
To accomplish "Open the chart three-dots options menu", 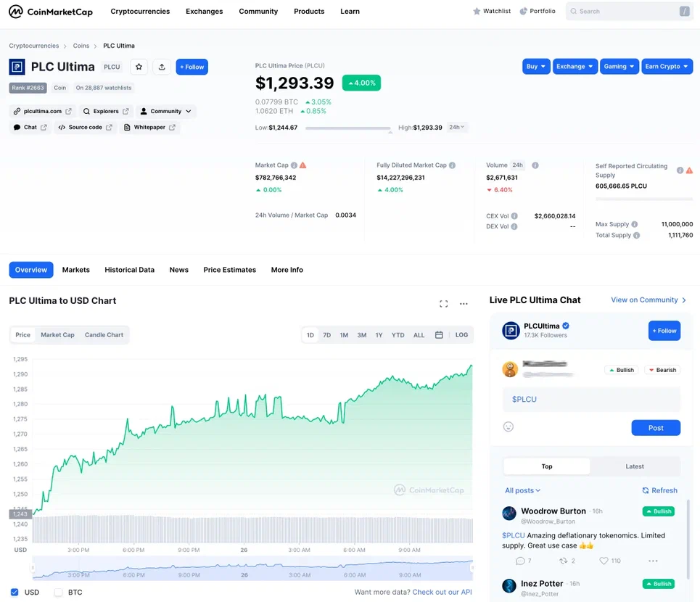I will pos(464,304).
